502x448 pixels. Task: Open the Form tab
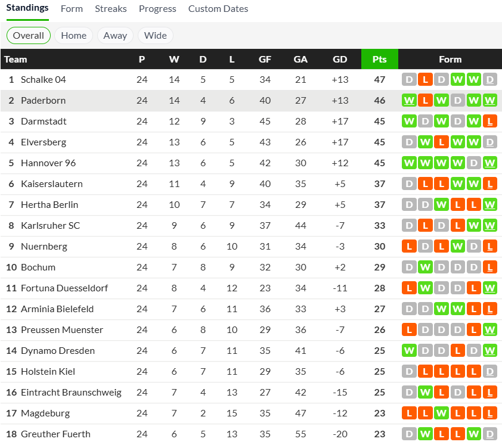[72, 9]
